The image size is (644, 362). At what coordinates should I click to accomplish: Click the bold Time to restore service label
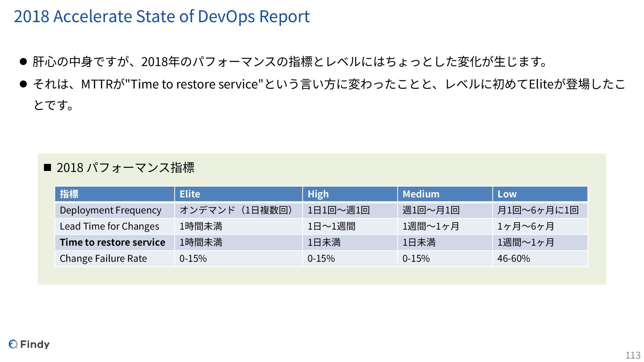click(x=112, y=242)
